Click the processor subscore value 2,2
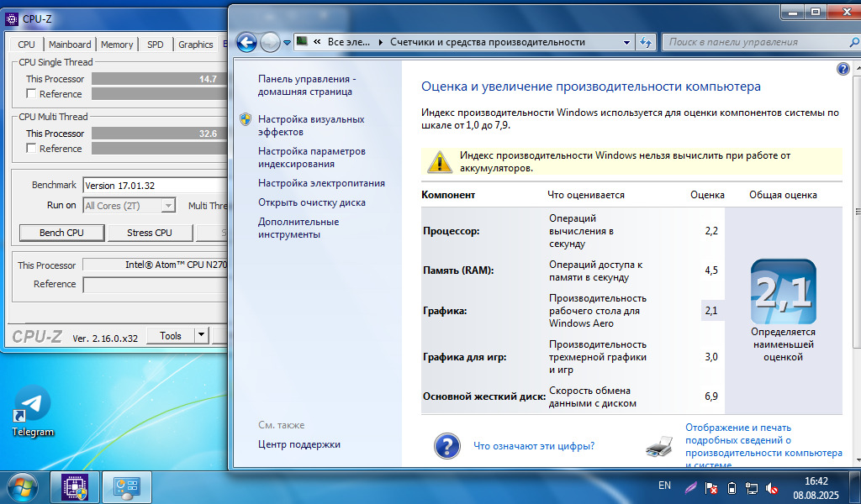Viewport: 861px width, 504px height. [x=711, y=231]
